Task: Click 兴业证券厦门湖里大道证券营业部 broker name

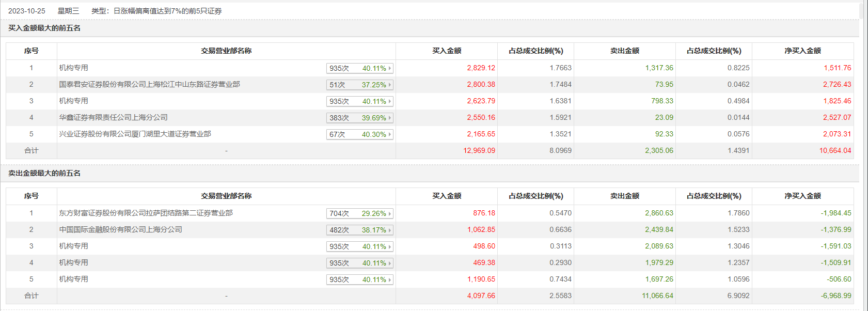Action: (135, 134)
